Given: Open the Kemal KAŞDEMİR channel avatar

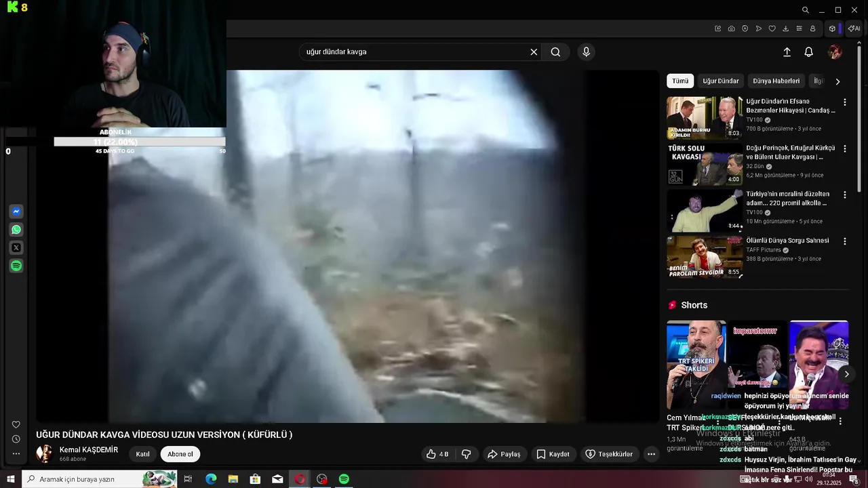Looking at the screenshot, I should 45,454.
